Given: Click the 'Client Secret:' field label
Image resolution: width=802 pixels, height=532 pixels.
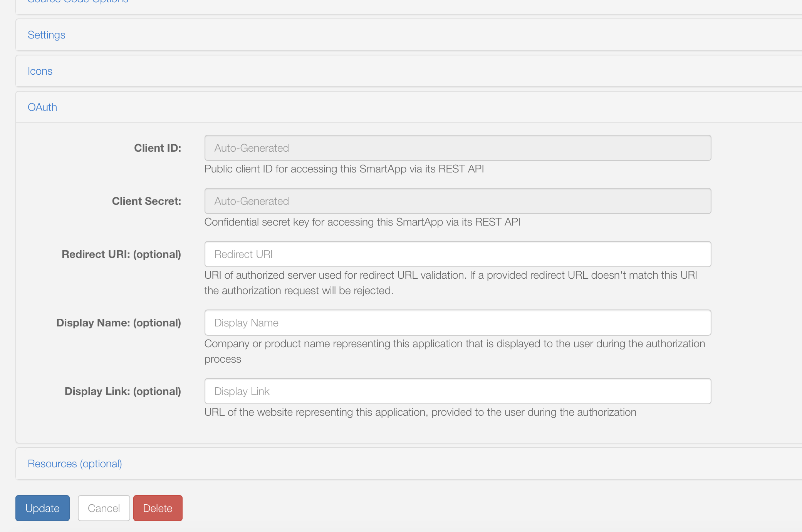Looking at the screenshot, I should [146, 201].
